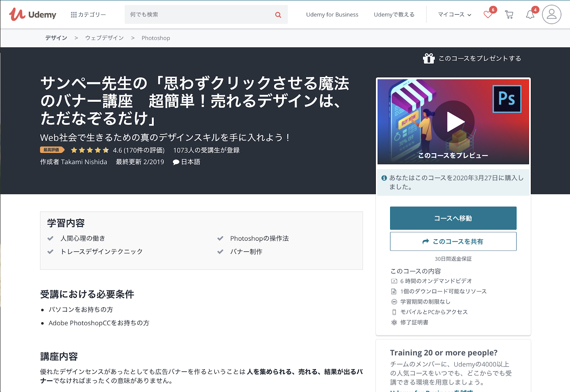
Task: Click check icon beside Photoshopの操作法
Action: pos(220,238)
